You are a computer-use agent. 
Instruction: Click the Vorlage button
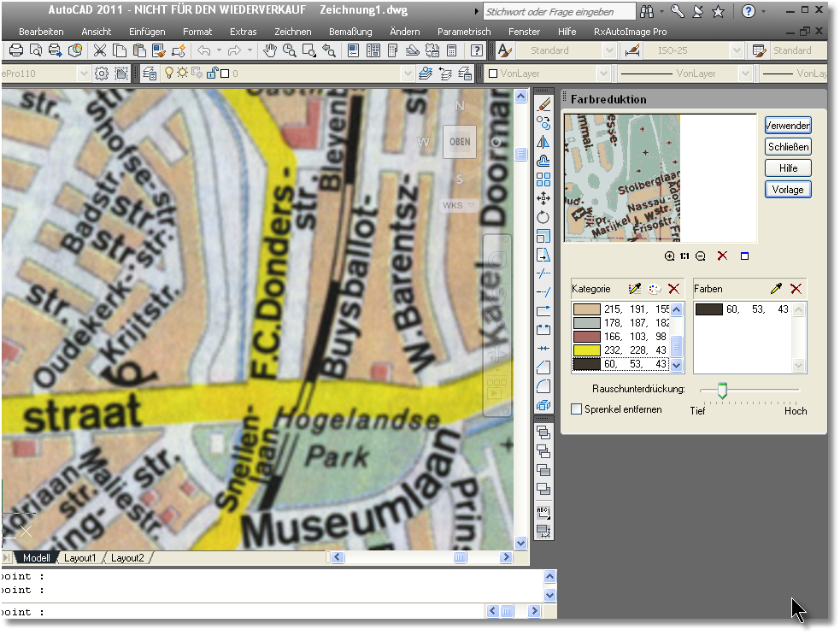(787, 189)
